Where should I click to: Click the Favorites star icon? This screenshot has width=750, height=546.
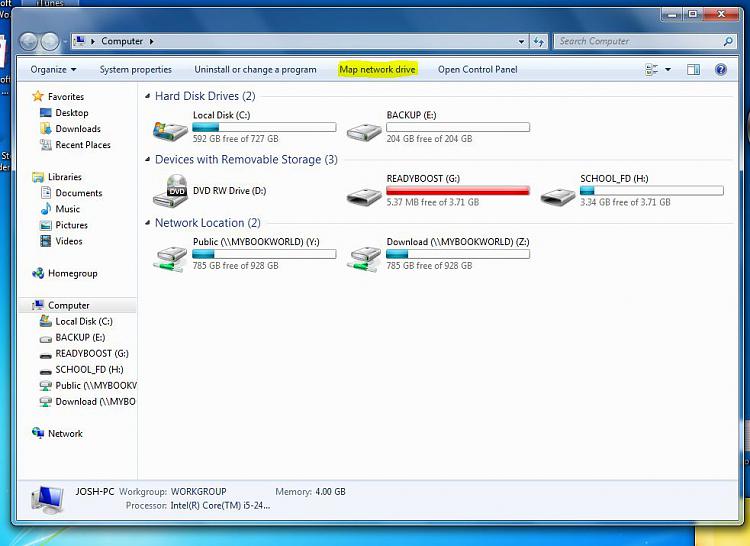38,96
